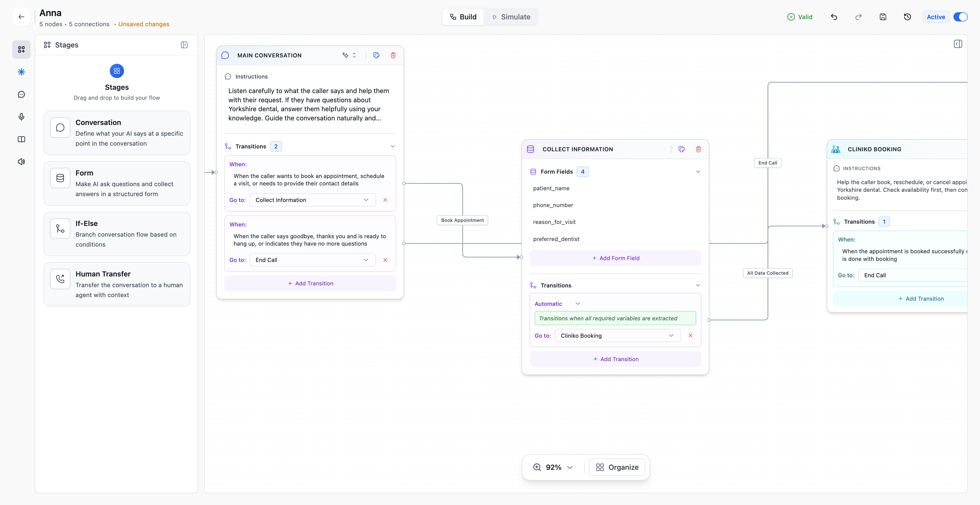Click Add Form Field in Collect Information
980x505 pixels.
[615, 258]
